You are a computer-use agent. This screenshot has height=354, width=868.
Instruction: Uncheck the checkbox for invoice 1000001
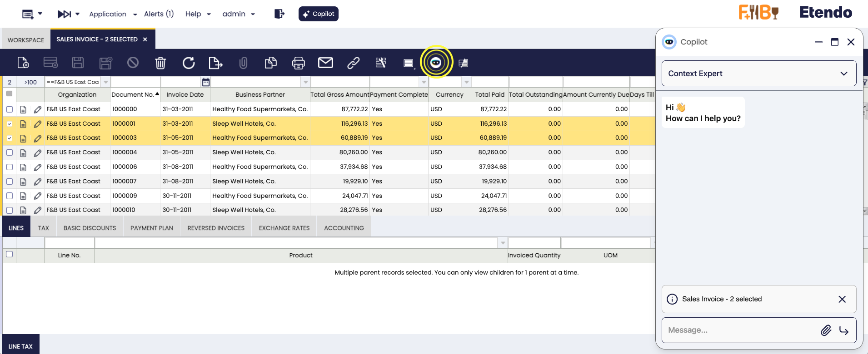(10, 124)
